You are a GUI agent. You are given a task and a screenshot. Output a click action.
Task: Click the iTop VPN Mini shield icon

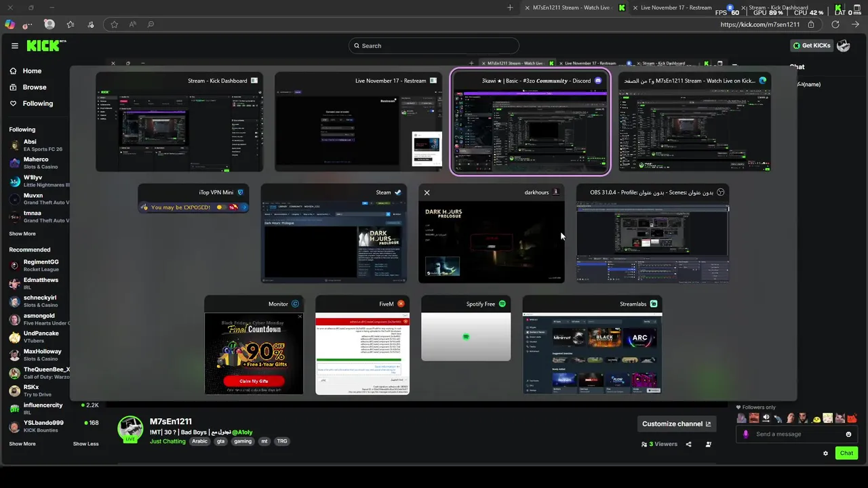click(x=240, y=192)
